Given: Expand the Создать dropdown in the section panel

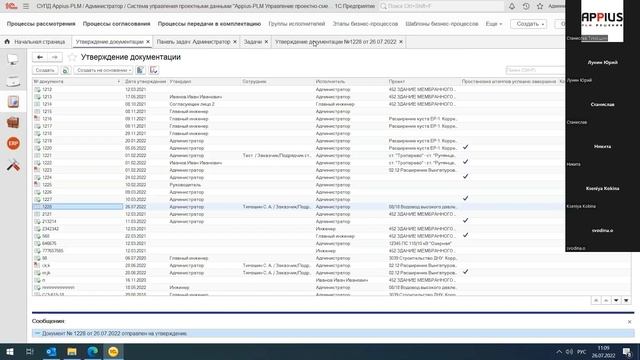Looking at the screenshot, I should point(529,24).
